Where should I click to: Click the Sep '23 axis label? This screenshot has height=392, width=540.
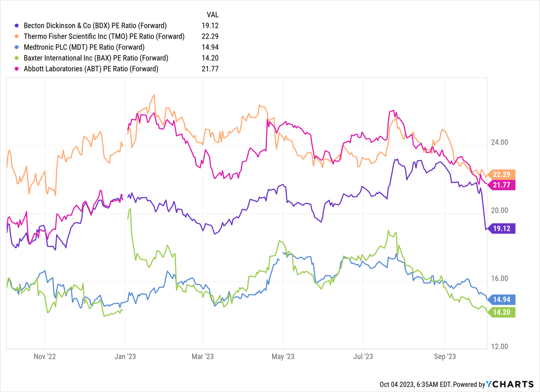[445, 356]
